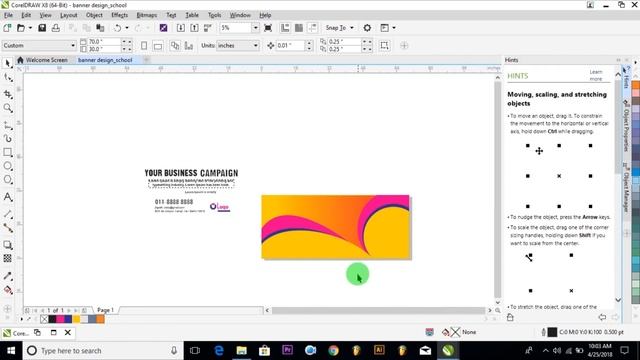Increase page width with stepper
The image size is (640, 360).
124,42
